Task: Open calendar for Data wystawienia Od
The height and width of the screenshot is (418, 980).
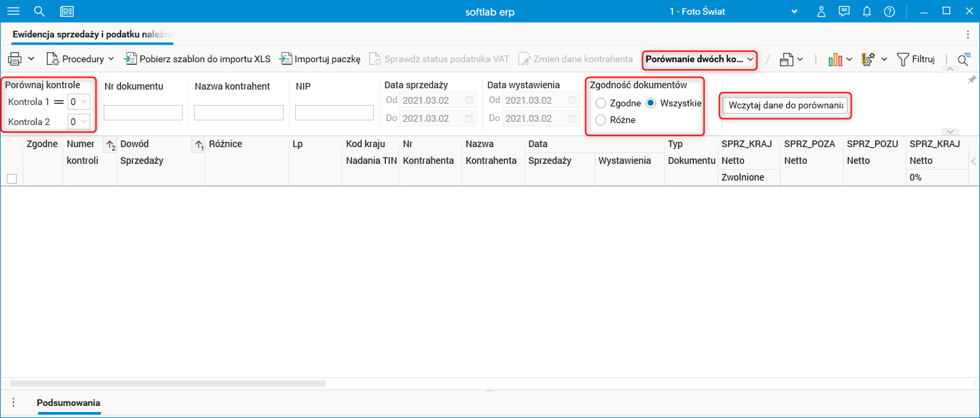Action: click(573, 100)
